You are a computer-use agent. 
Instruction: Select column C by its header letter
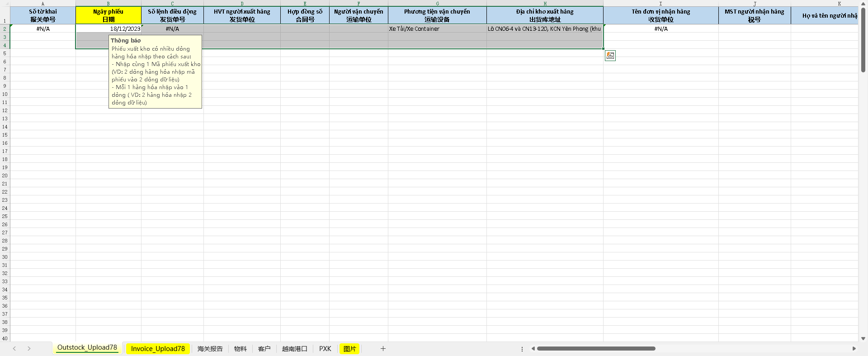point(172,4)
